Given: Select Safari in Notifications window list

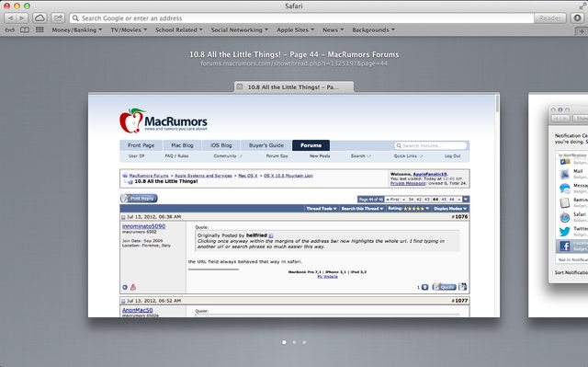Looking at the screenshot, I should (x=571, y=217).
